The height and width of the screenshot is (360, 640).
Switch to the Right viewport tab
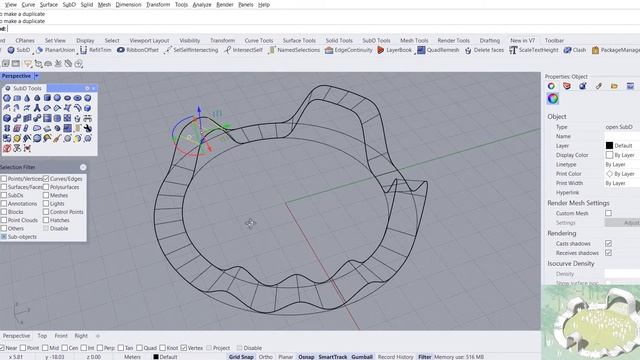[81, 336]
